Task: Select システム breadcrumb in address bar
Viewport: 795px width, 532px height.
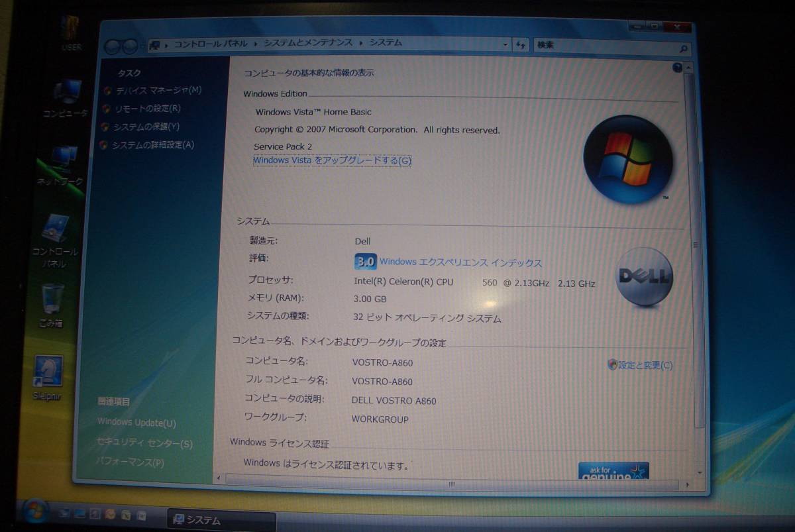Action: click(386, 42)
